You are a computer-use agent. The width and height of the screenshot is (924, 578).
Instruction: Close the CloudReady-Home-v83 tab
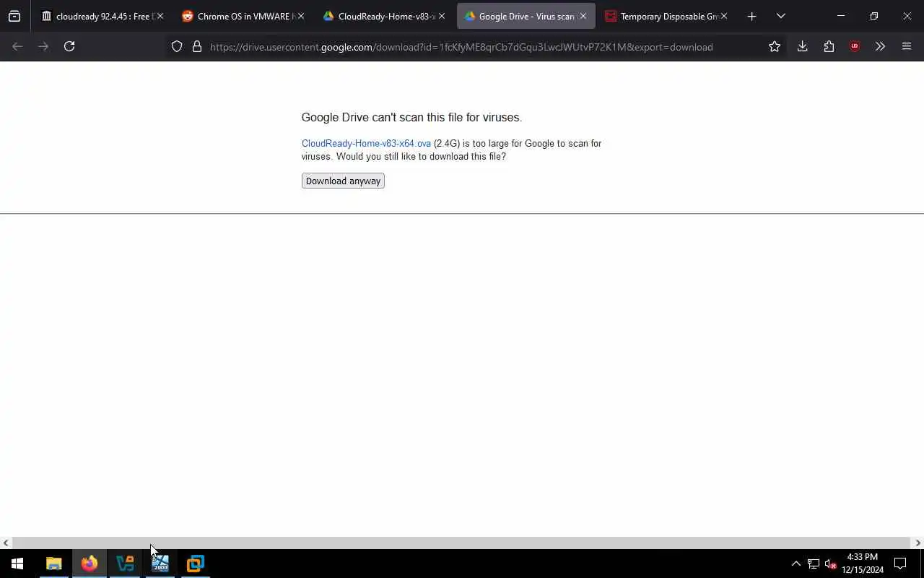tap(442, 16)
